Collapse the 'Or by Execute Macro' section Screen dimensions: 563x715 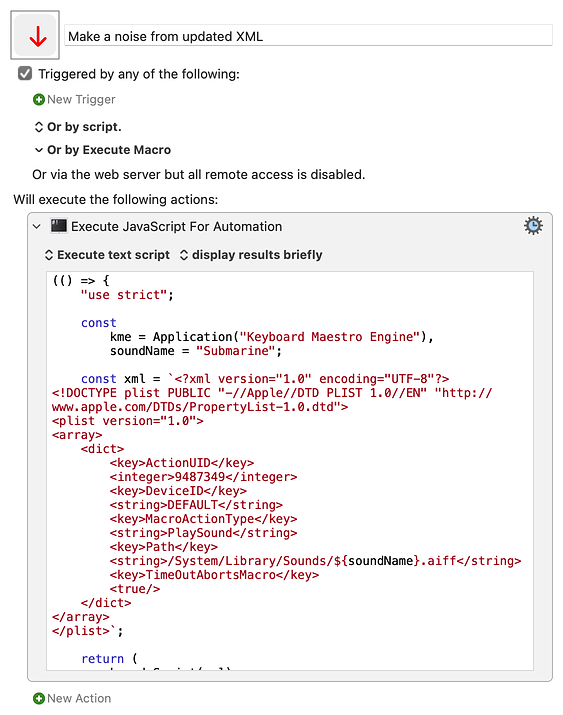(x=39, y=150)
